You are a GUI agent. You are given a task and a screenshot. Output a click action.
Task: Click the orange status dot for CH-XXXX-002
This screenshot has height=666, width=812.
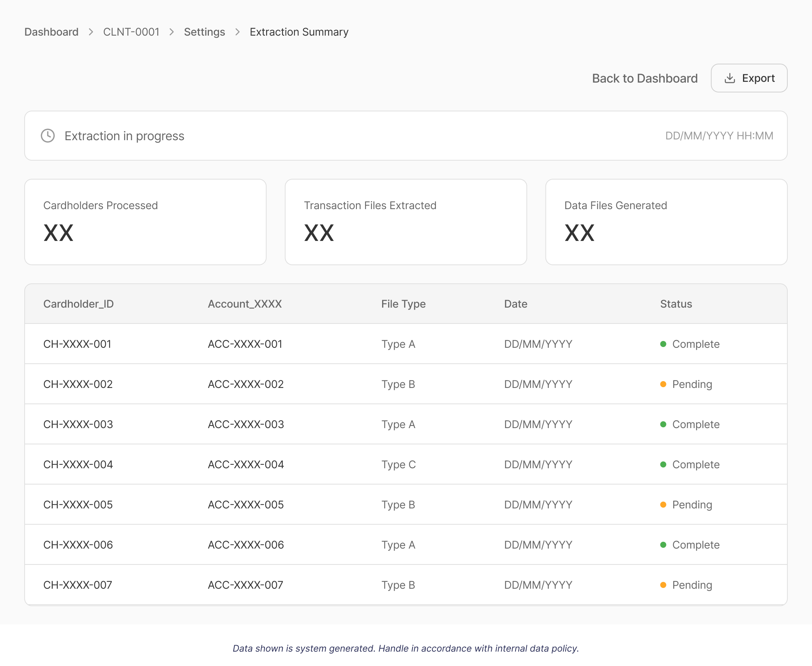coord(663,385)
